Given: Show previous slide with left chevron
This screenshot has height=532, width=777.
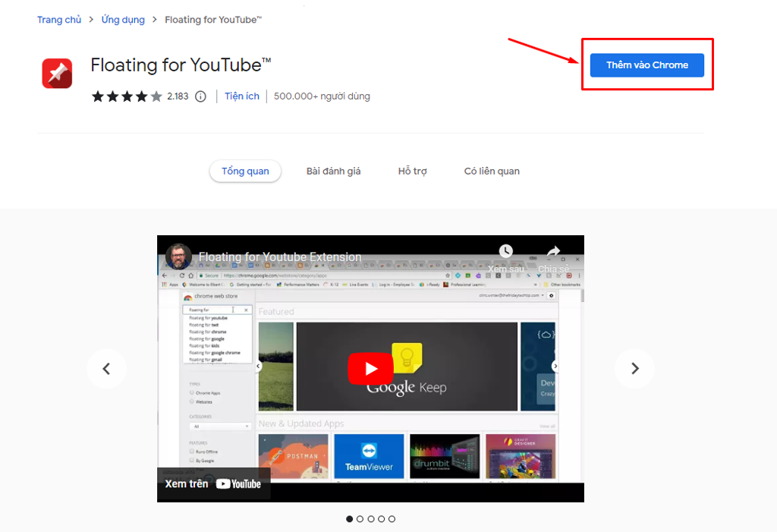Looking at the screenshot, I should 106,368.
